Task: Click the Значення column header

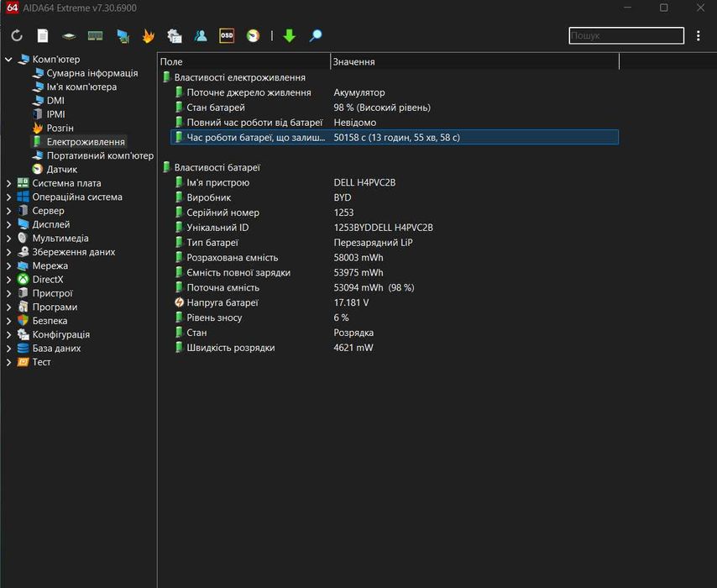Action: click(x=474, y=62)
